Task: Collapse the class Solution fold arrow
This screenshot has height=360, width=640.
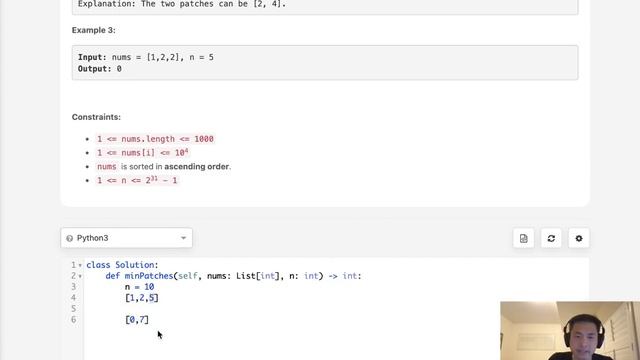Action: [x=80, y=265]
